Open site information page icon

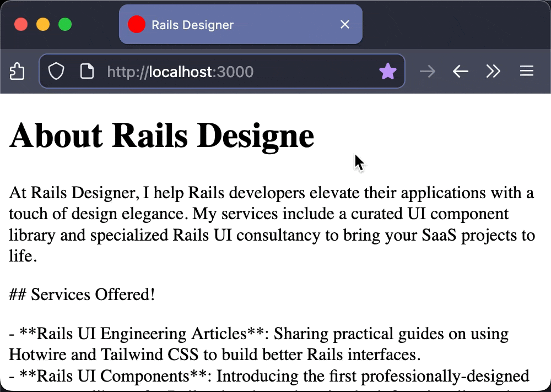[87, 72]
